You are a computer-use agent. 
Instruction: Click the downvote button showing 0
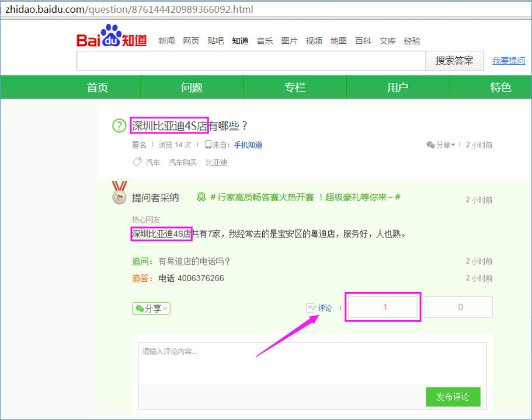pyautogui.click(x=458, y=307)
